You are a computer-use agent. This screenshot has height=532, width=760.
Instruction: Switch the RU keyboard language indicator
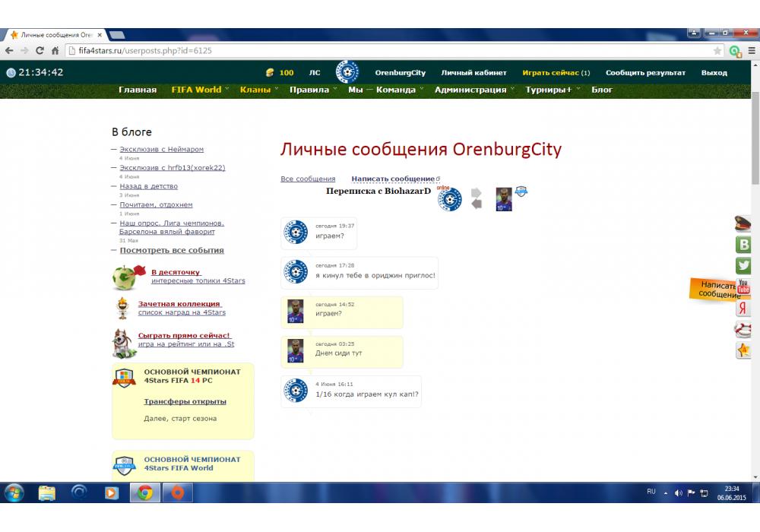coord(651,491)
